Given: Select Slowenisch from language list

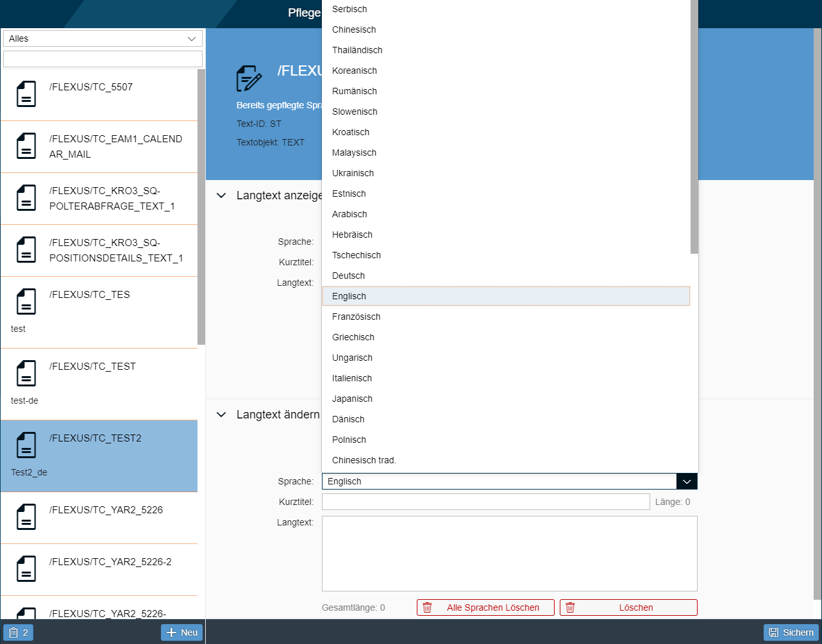Looking at the screenshot, I should pos(506,111).
